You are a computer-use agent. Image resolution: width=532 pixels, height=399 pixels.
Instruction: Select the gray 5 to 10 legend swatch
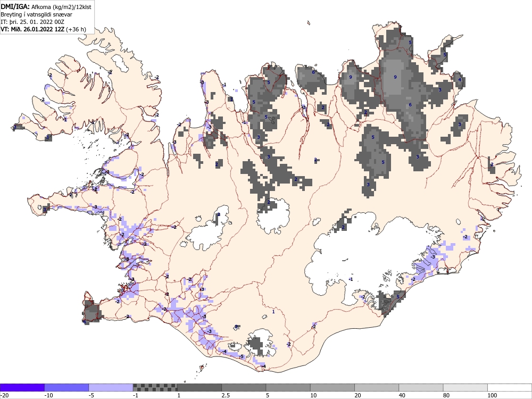(x=288, y=387)
